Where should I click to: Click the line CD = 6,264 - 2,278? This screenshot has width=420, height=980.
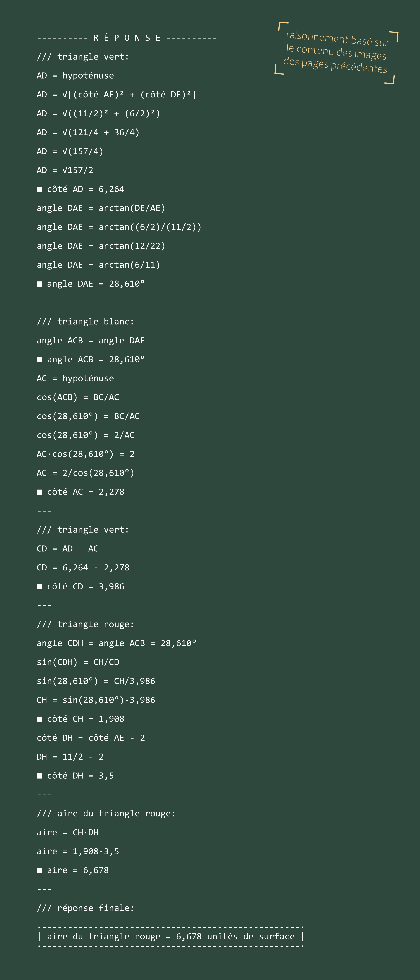point(83,568)
